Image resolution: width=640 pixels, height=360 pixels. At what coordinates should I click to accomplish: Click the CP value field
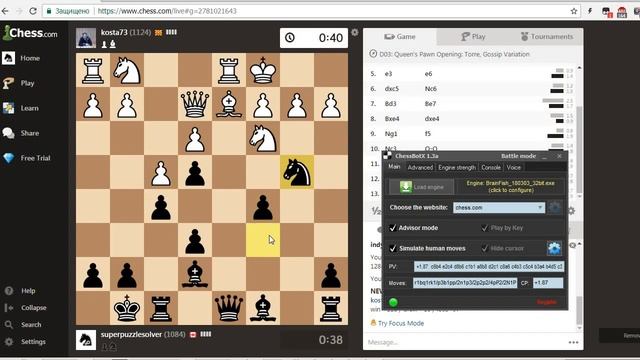point(548,283)
